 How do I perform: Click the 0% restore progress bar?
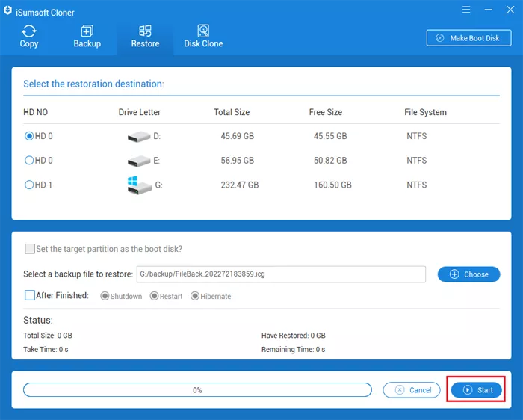[197, 390]
